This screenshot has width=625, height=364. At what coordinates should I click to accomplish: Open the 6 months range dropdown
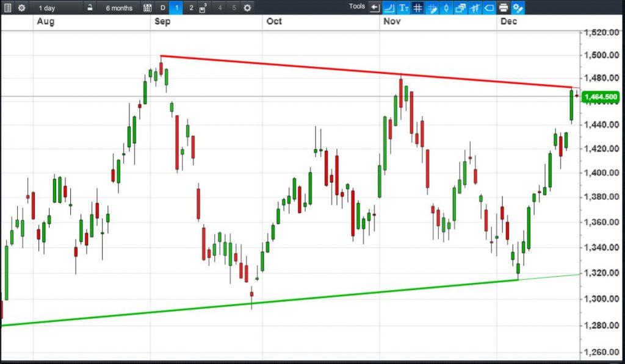(119, 8)
